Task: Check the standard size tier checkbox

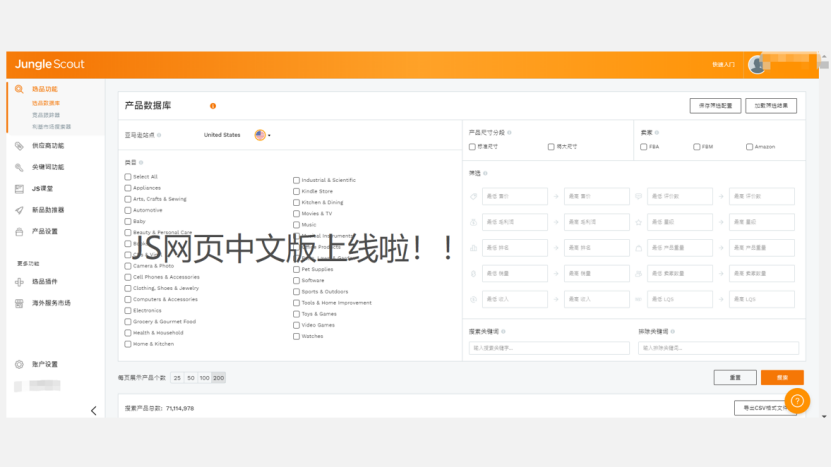Action: click(472, 147)
